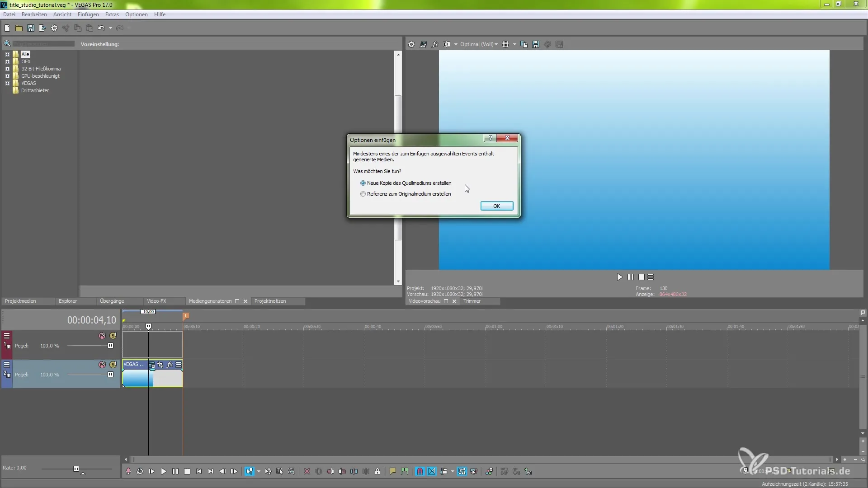The image size is (868, 488).
Task: Open generated media properties on VEGAS clip
Action: [151, 365]
